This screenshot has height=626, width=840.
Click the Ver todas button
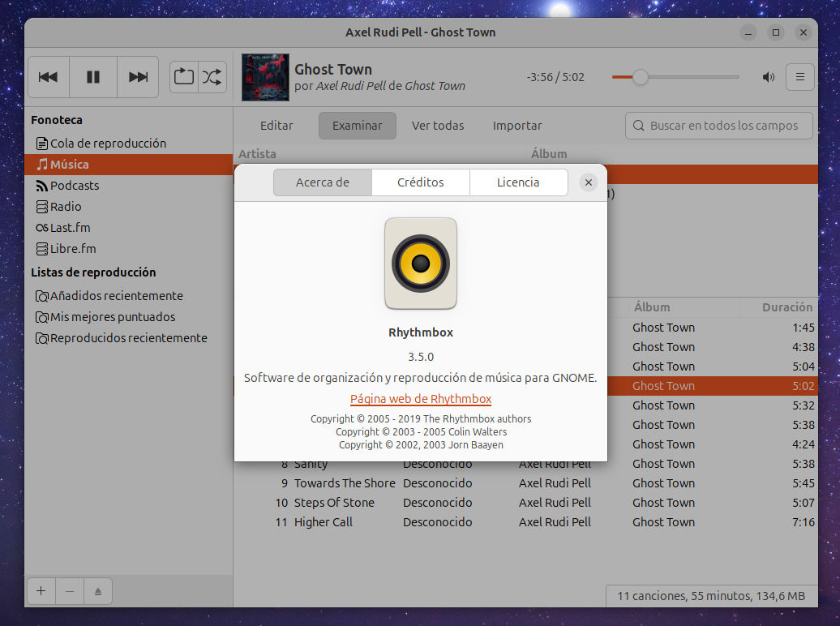coord(438,126)
